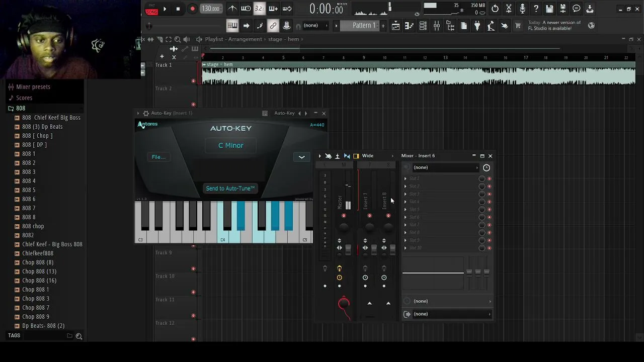
Task: Open the shopping cart icon
Action: click(518, 26)
